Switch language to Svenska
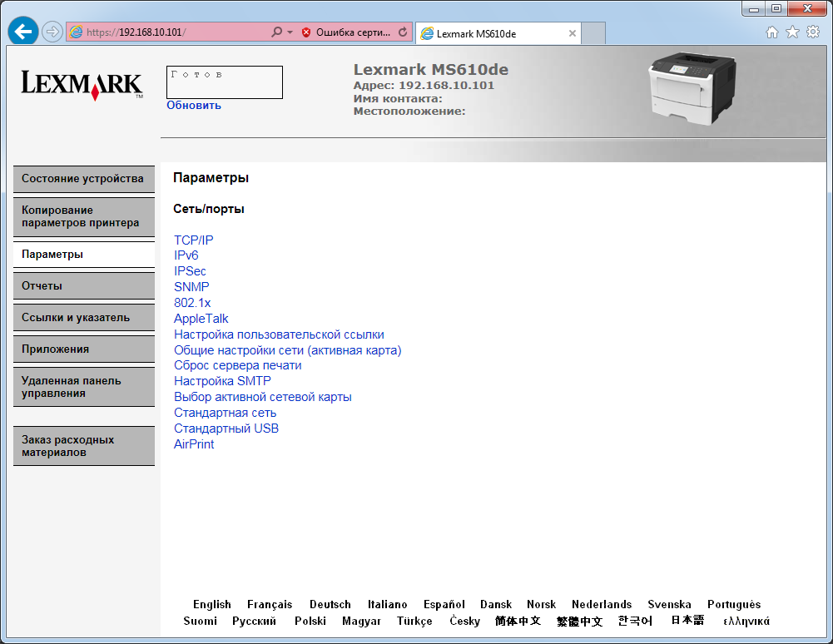This screenshot has height=644, width=833. [x=669, y=605]
